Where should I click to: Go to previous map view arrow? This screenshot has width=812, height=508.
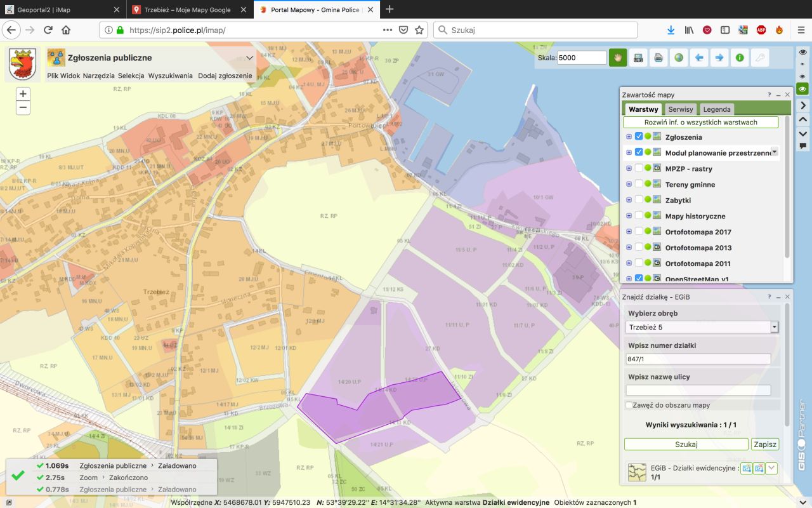pyautogui.click(x=699, y=58)
